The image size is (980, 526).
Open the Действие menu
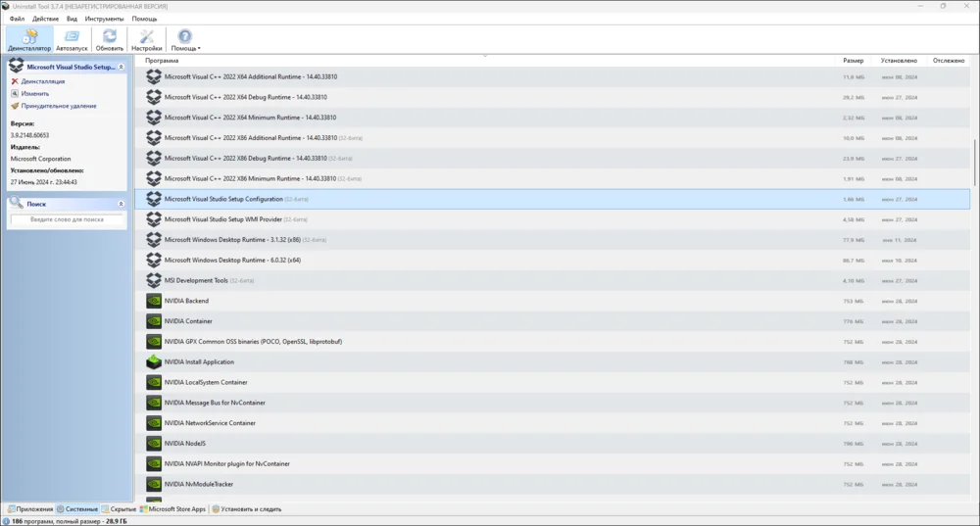(x=46, y=19)
